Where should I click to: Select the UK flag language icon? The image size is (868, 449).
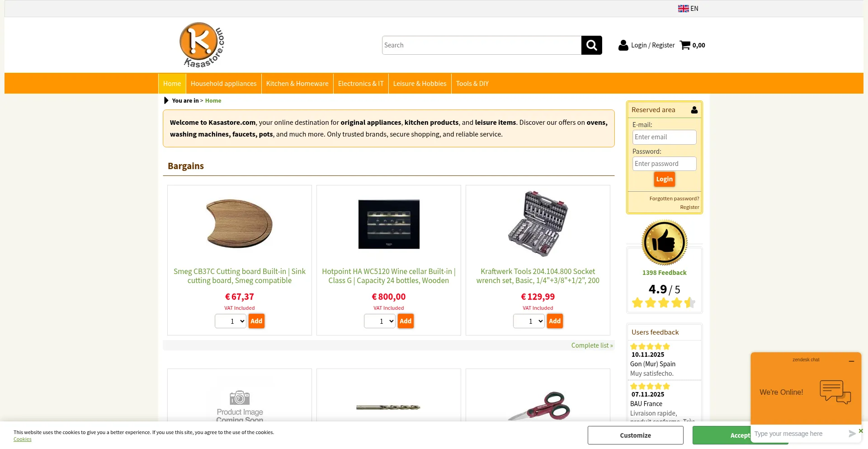pyautogui.click(x=683, y=9)
